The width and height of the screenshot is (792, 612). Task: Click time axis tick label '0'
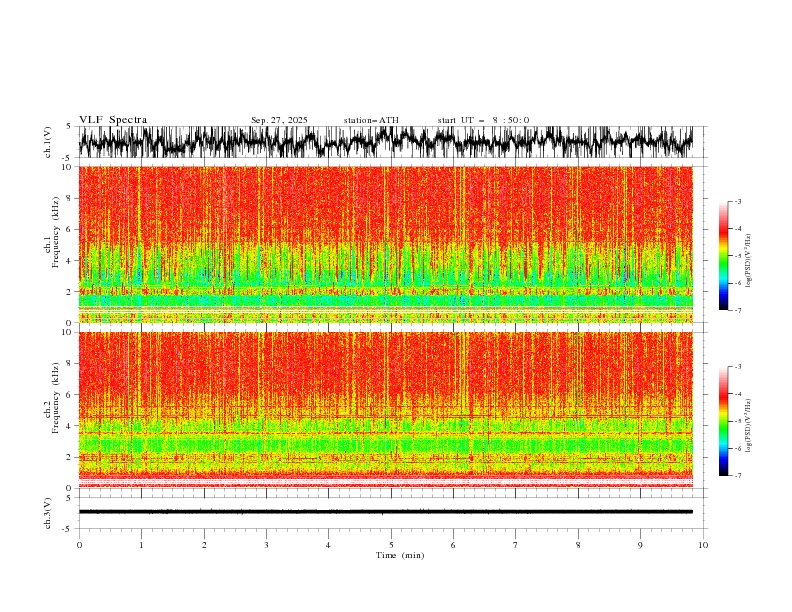(79, 545)
